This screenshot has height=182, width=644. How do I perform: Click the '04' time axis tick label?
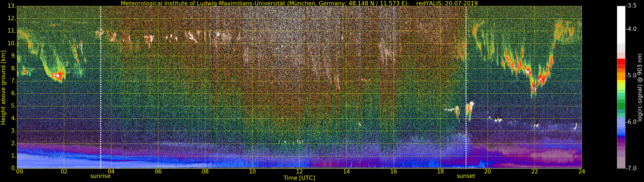pos(111,171)
